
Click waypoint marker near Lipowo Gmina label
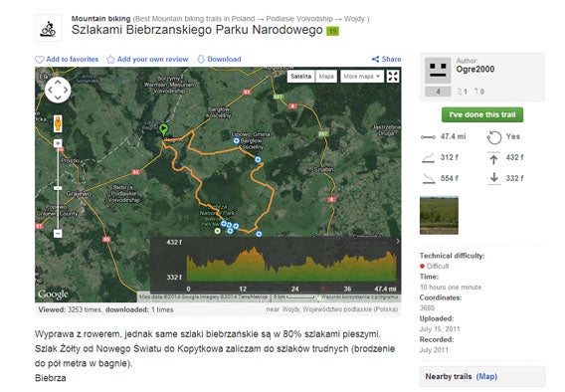pos(237,141)
